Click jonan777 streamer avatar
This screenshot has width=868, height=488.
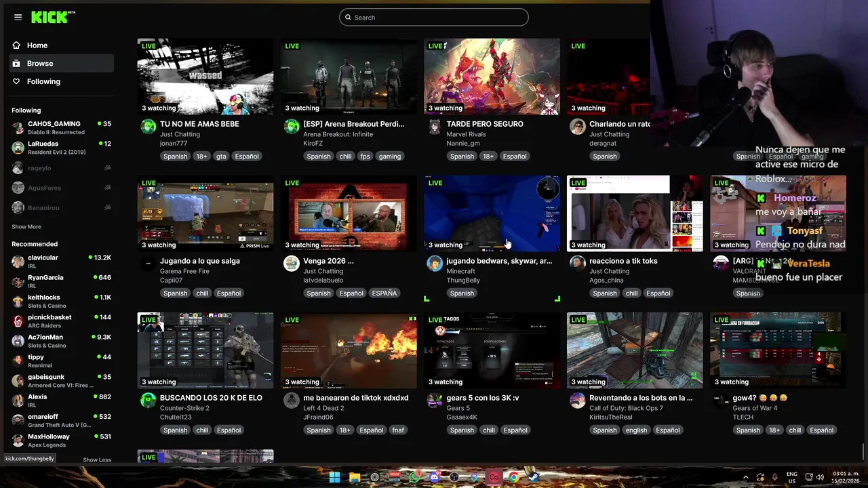148,127
